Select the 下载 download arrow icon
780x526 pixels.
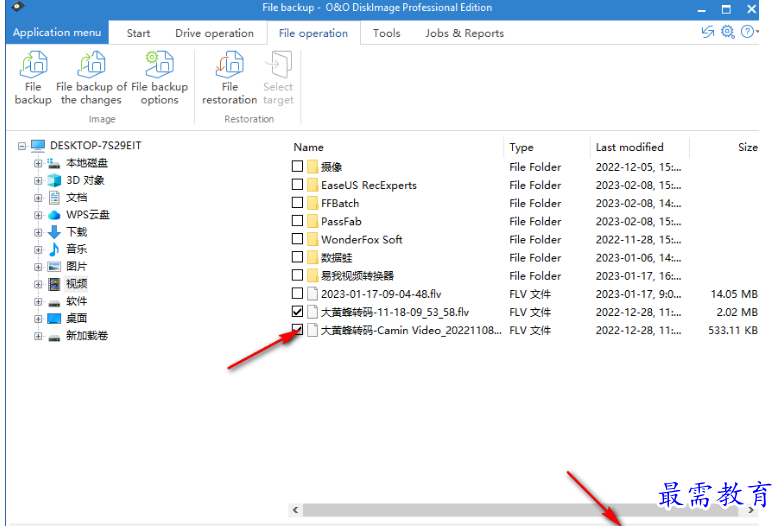tap(54, 232)
